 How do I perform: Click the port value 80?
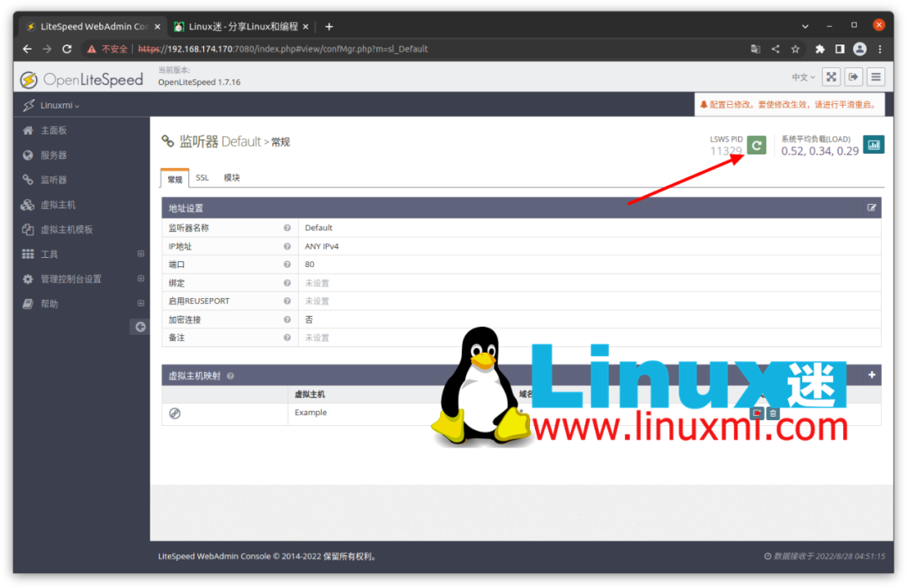pyautogui.click(x=309, y=265)
